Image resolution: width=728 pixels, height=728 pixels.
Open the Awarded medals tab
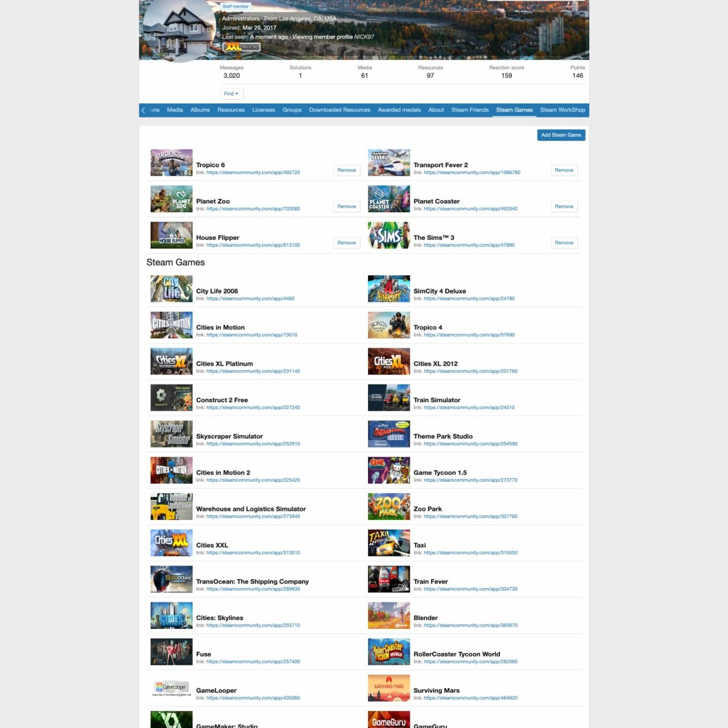point(399,110)
